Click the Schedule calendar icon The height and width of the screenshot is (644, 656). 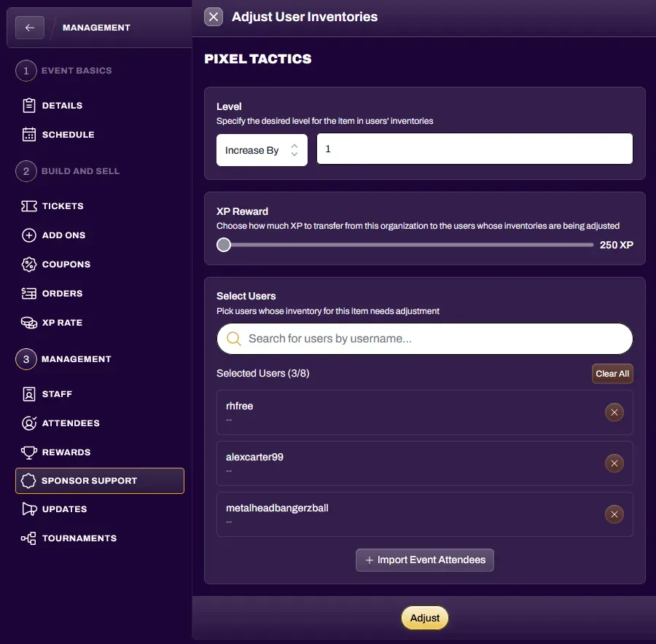tap(29, 135)
